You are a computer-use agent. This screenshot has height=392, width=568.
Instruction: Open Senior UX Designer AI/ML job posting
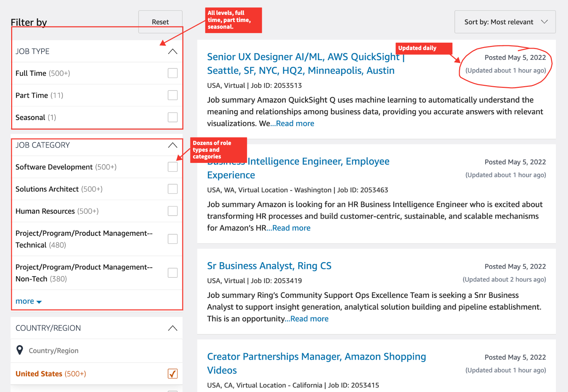click(x=306, y=64)
